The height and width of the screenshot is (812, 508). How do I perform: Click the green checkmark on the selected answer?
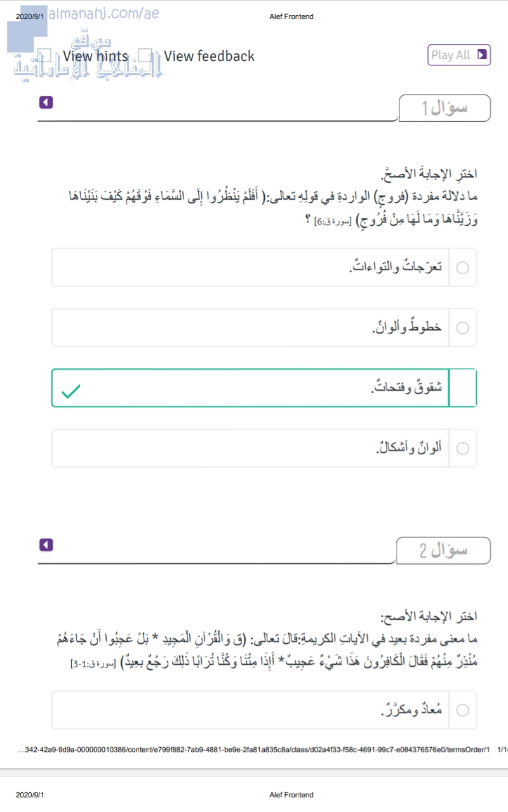tap(71, 392)
